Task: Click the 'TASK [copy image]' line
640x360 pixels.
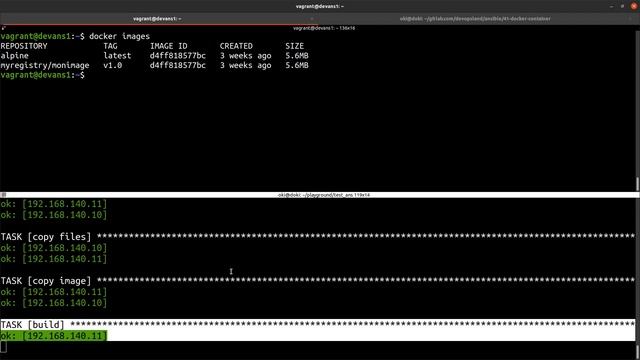Action: click(x=318, y=281)
